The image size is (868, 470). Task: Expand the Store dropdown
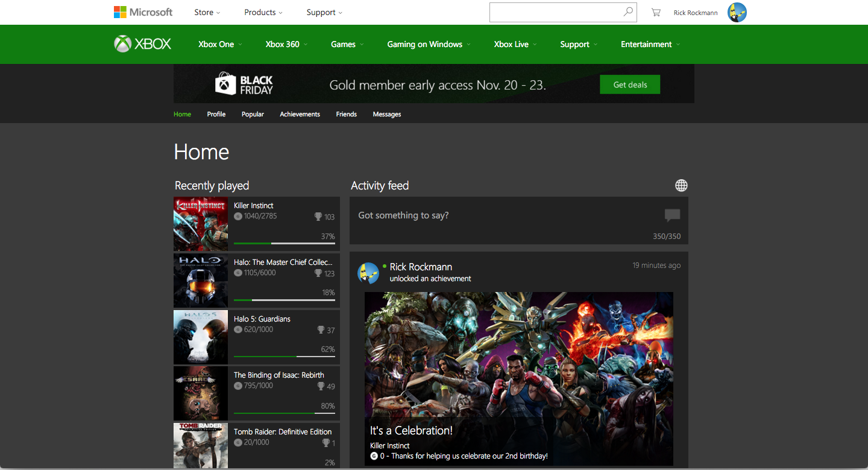(207, 12)
